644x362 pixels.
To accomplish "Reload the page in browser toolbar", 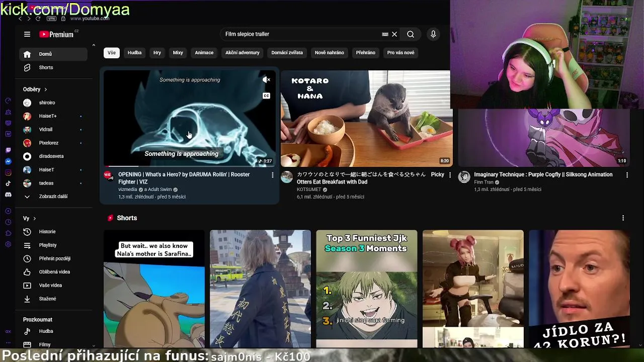I will [x=38, y=19].
